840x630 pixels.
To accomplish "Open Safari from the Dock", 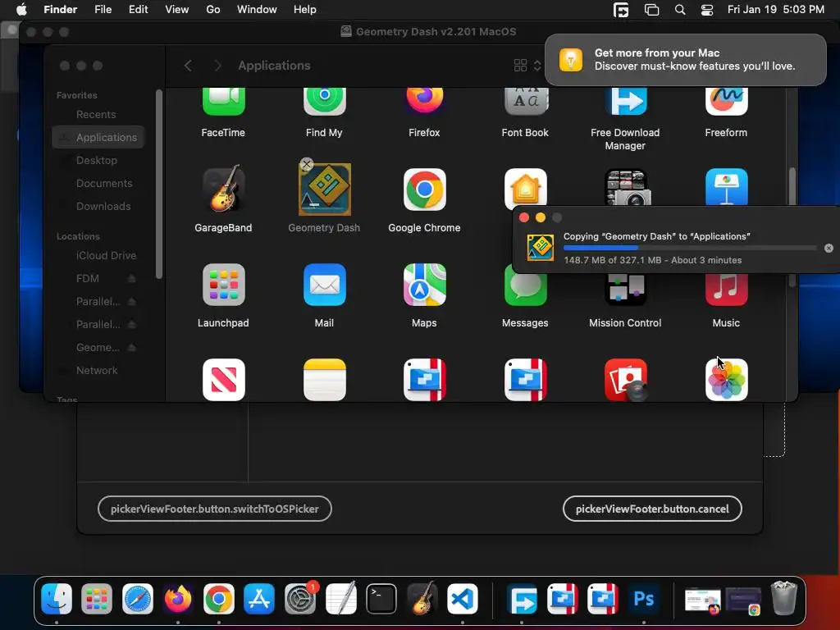I will point(138,599).
